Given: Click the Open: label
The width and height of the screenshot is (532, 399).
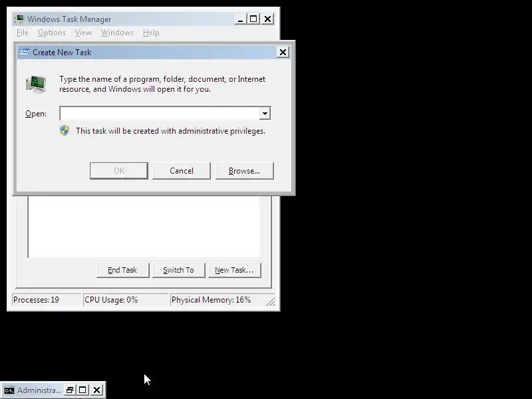Looking at the screenshot, I should pos(36,114).
